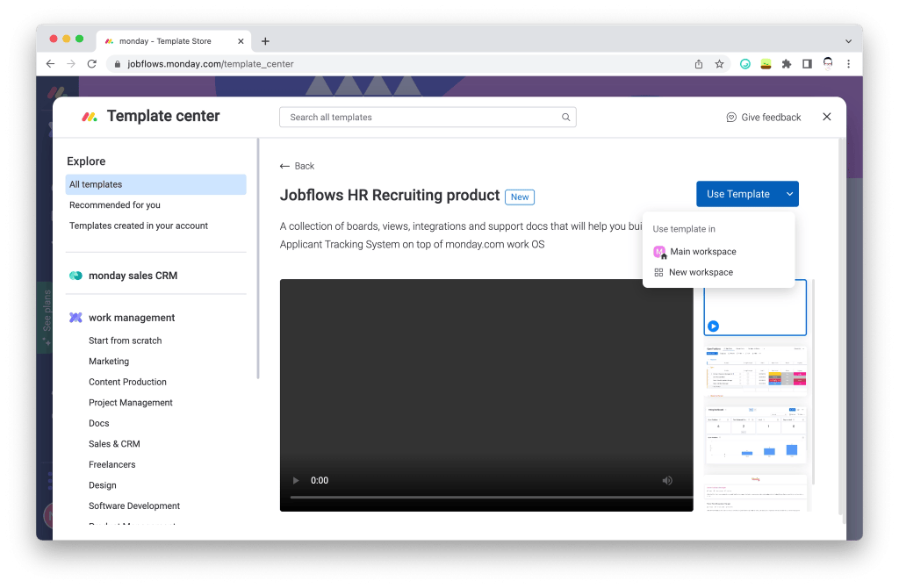This screenshot has height=588, width=899.
Task: Open Chrome three-dot menu
Action: point(849,63)
